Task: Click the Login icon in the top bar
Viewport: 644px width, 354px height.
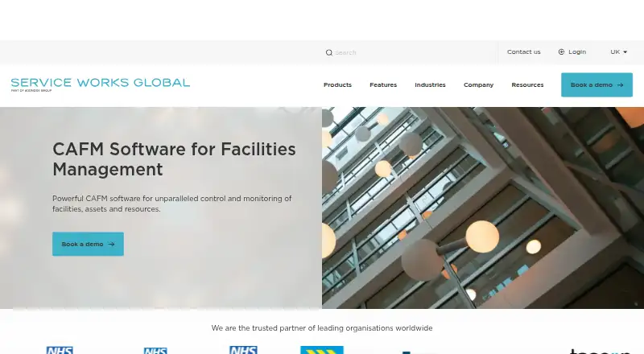Action: [561, 51]
